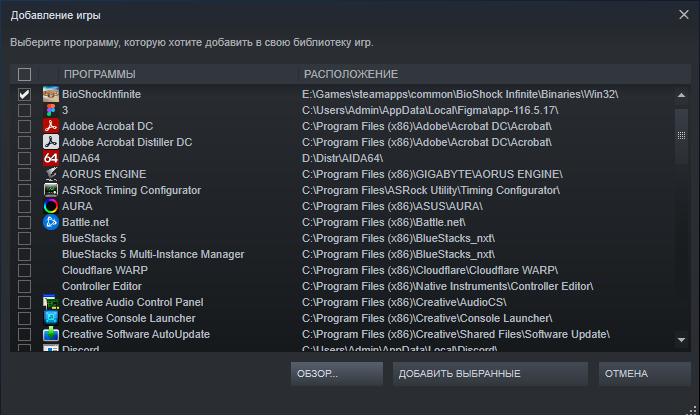Screen dimensions: 700x415
Task: Select the Cloudflare WARP program name
Action: point(105,270)
